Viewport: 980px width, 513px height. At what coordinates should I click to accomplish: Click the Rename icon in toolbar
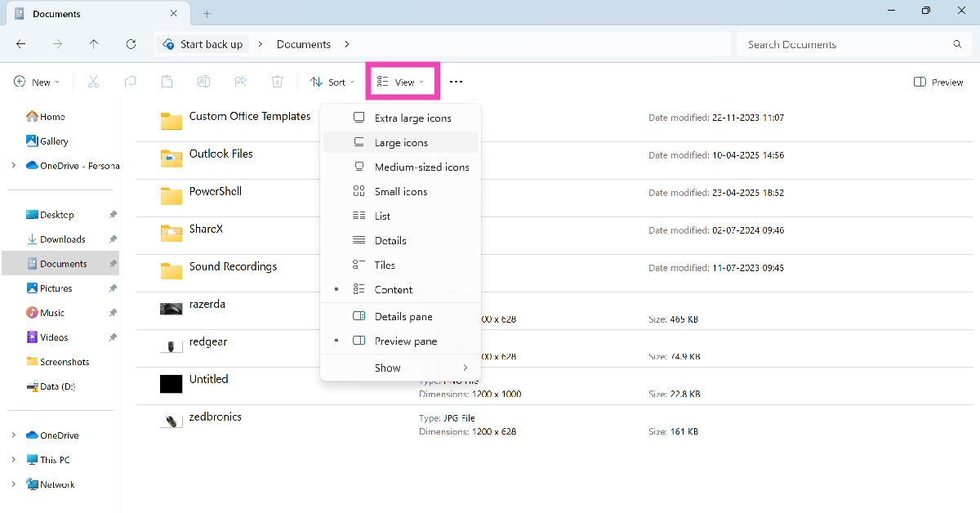(203, 82)
